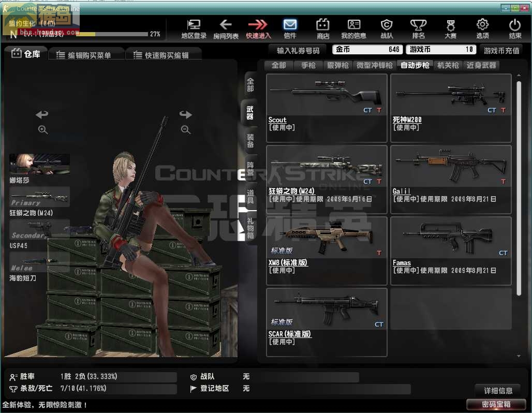Screen dimensions: 532x413
Task: Select the Primary weapon slot 狂蟒之吻(M24)
Action: (x=39, y=197)
